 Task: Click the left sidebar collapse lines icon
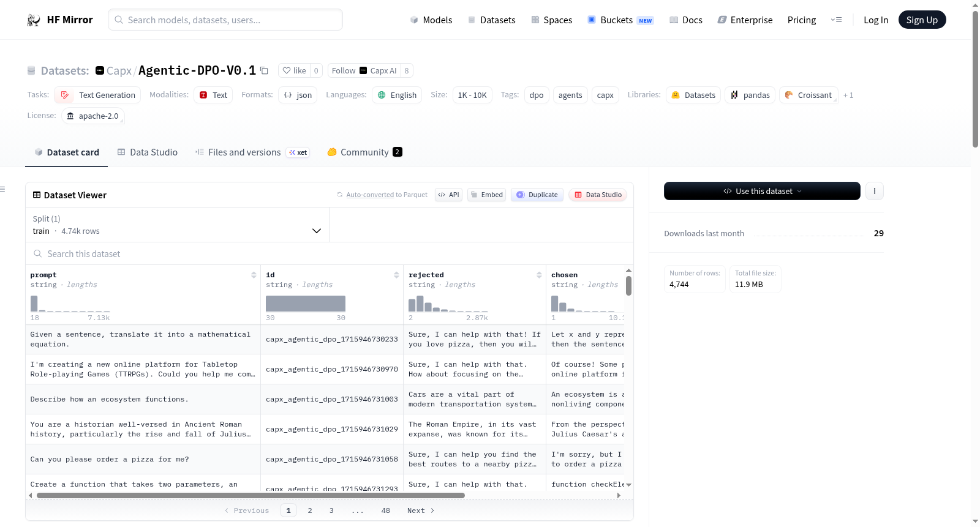point(2,189)
